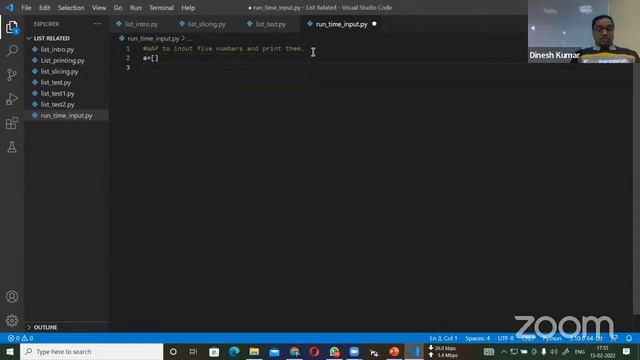640x360 pixels.
Task: Open List_printing.py in Explorer tree
Action: click(x=62, y=60)
